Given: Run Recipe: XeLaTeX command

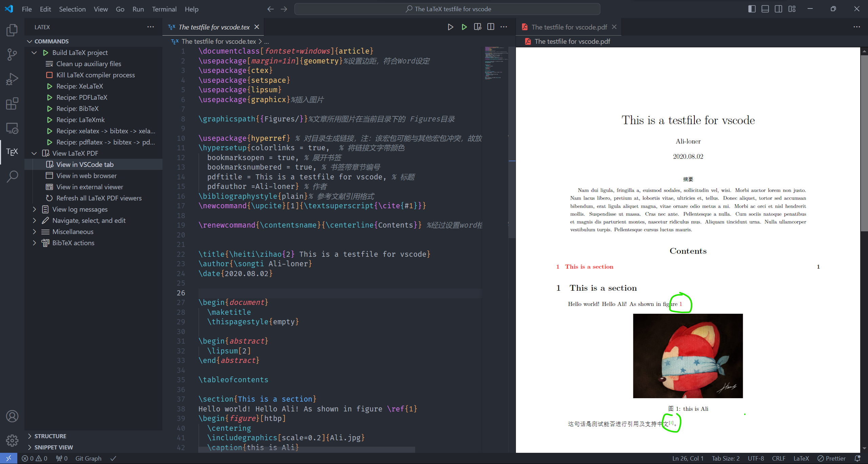Looking at the screenshot, I should coord(79,86).
